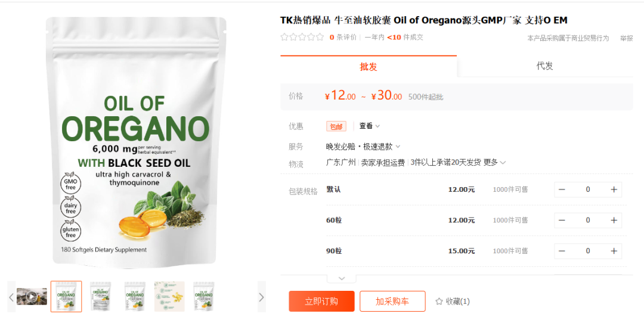Screen dimensions: 644x320
Task: Select the 批发 wholesale tab
Action: pyautogui.click(x=369, y=67)
